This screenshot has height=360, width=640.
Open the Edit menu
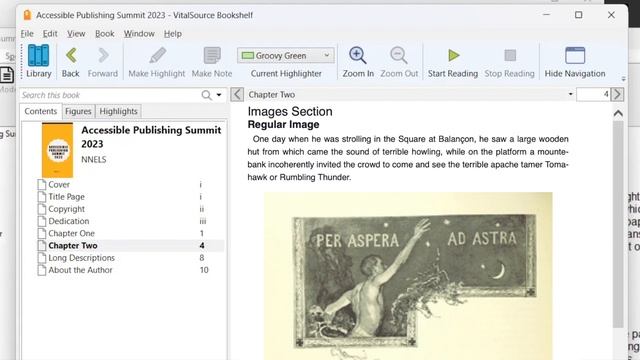tap(50, 34)
